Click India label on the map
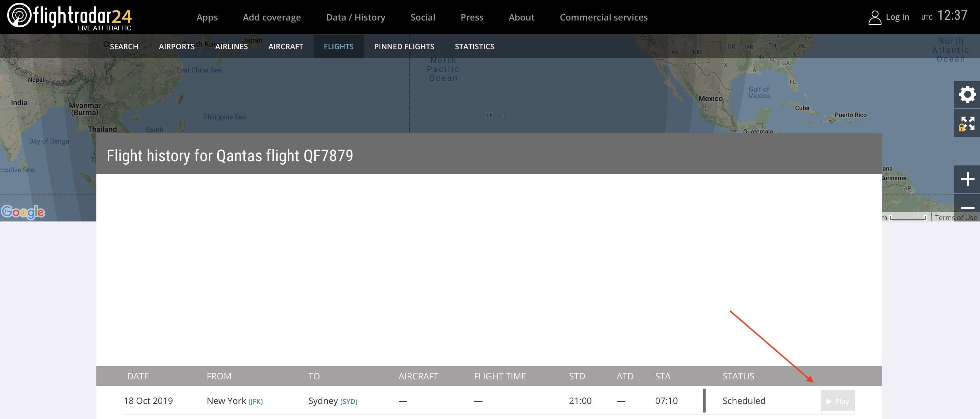The height and width of the screenshot is (419, 980). (19, 103)
